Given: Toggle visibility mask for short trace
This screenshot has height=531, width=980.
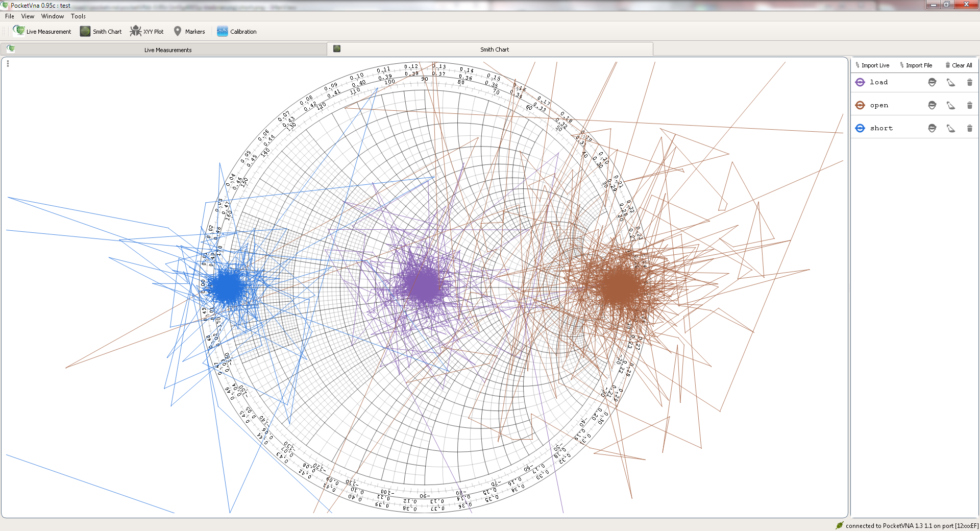Looking at the screenshot, I should tap(932, 128).
